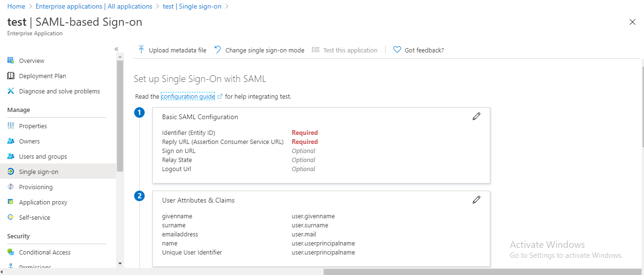Go to Enterprise applications | All applications breadcrumb
Screen dimensions: 644x275
[x=95, y=6]
